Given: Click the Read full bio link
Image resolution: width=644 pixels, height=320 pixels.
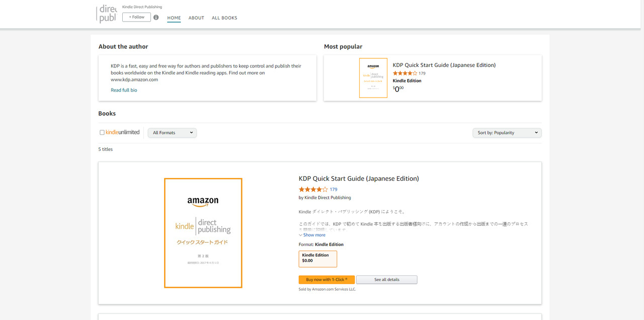Looking at the screenshot, I should [x=124, y=90].
